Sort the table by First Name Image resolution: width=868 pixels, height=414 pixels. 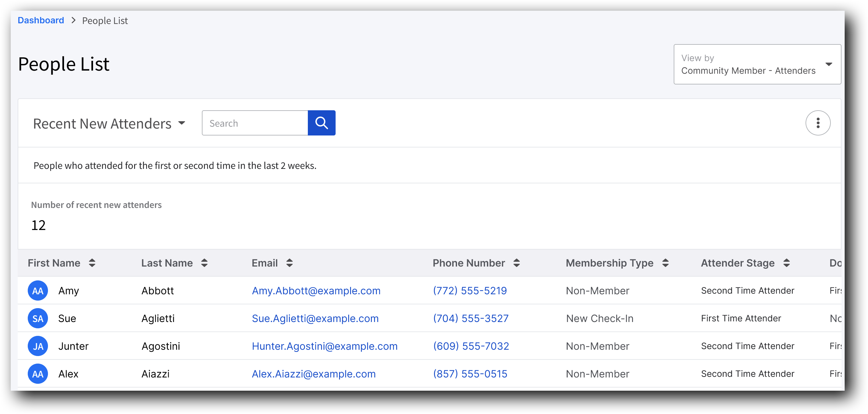click(x=92, y=263)
